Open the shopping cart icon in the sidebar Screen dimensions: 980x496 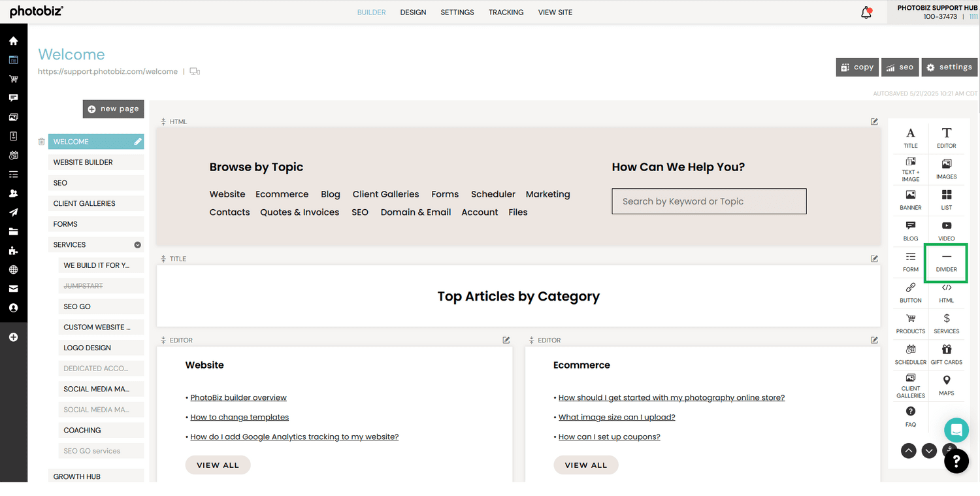point(14,79)
